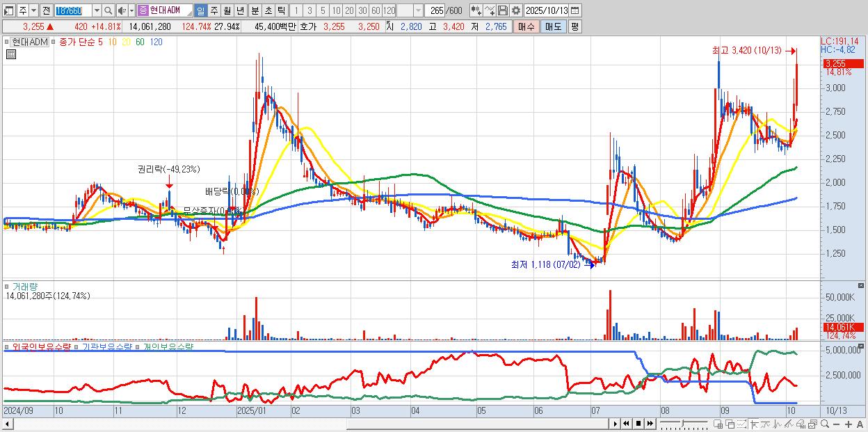The height and width of the screenshot is (432, 868).
Task: Click the add chart region icon at bottom
Action: tap(718, 424)
